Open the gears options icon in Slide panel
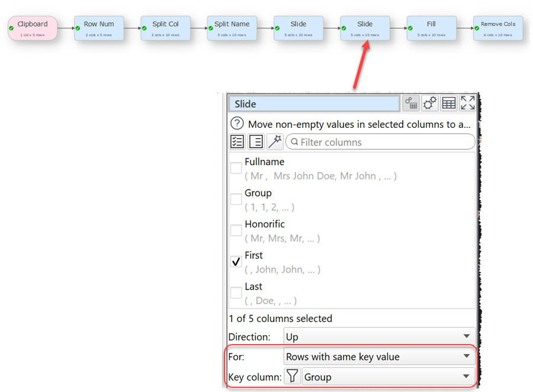This screenshot has width=533, height=392. [430, 103]
